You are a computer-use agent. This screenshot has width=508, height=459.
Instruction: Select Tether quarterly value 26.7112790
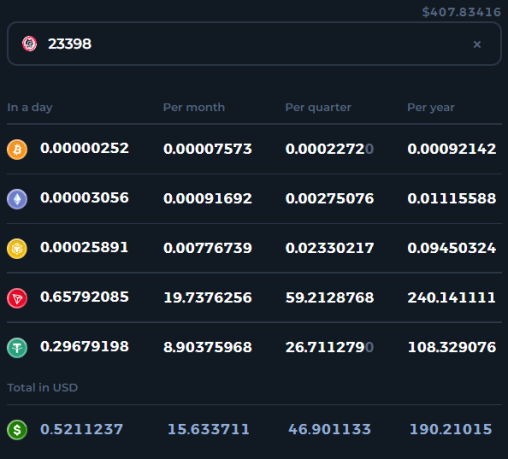point(329,347)
